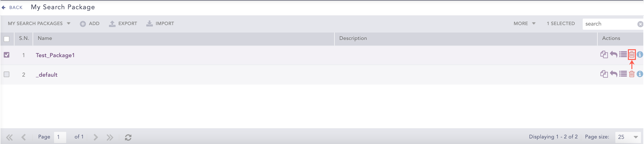Image resolution: width=644 pixels, height=144 pixels.
Task: Toggle the select-all header checkbox
Action: coord(7,39)
